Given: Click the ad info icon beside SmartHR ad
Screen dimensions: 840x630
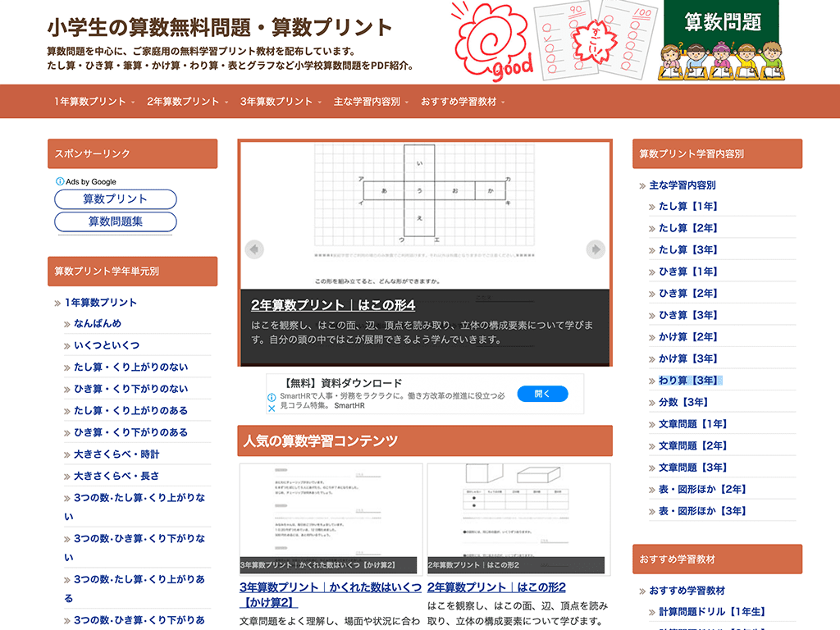Looking at the screenshot, I should (272, 398).
